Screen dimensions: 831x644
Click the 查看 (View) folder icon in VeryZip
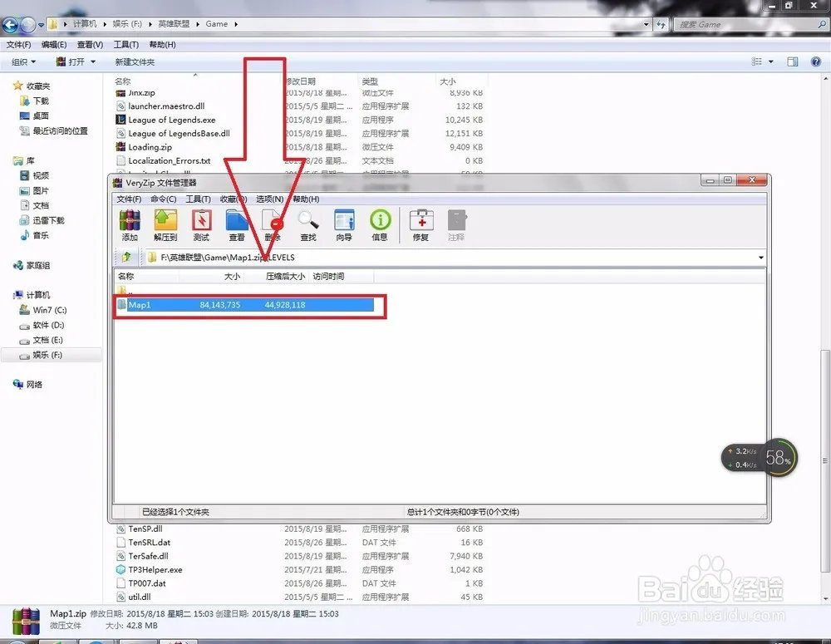237,225
